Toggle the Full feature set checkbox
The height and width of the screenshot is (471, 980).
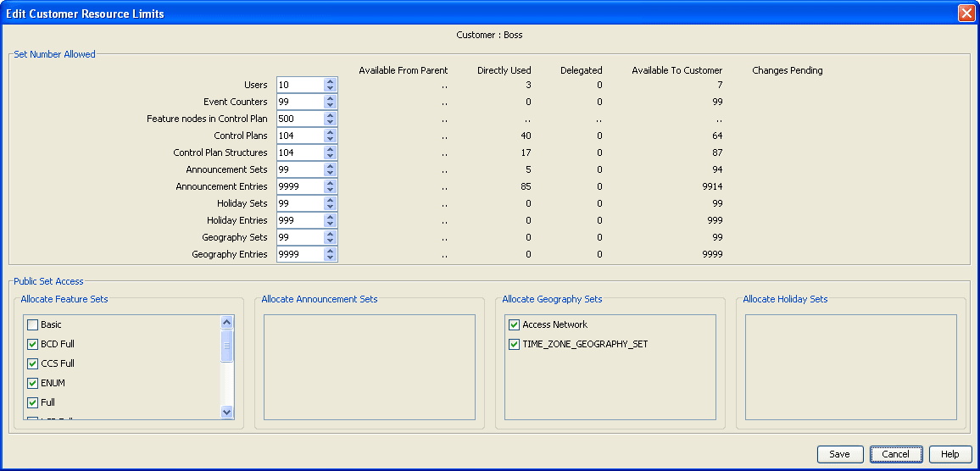click(32, 403)
